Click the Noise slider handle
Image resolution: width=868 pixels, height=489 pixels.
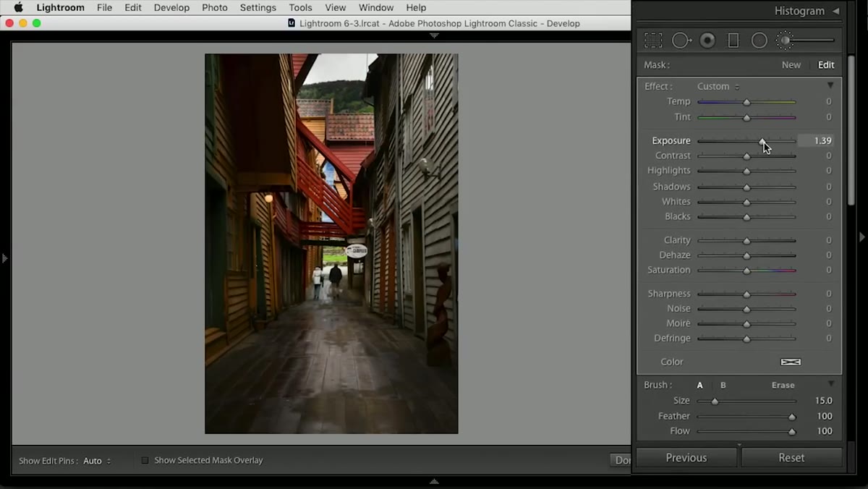coord(746,309)
